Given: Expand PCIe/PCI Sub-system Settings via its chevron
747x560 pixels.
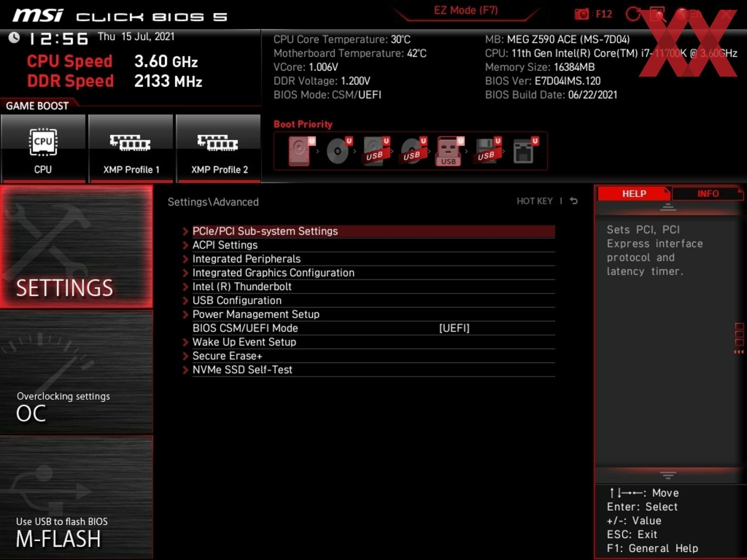Looking at the screenshot, I should pyautogui.click(x=186, y=231).
